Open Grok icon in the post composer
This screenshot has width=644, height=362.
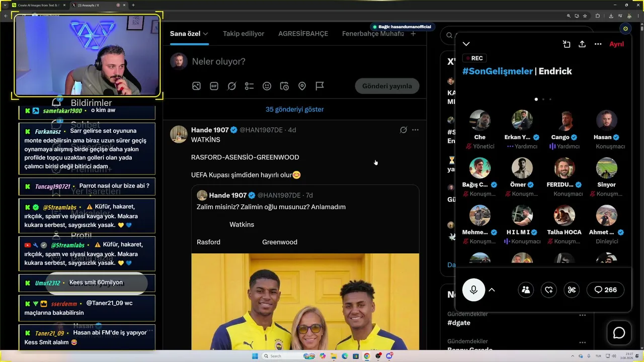coord(232,86)
